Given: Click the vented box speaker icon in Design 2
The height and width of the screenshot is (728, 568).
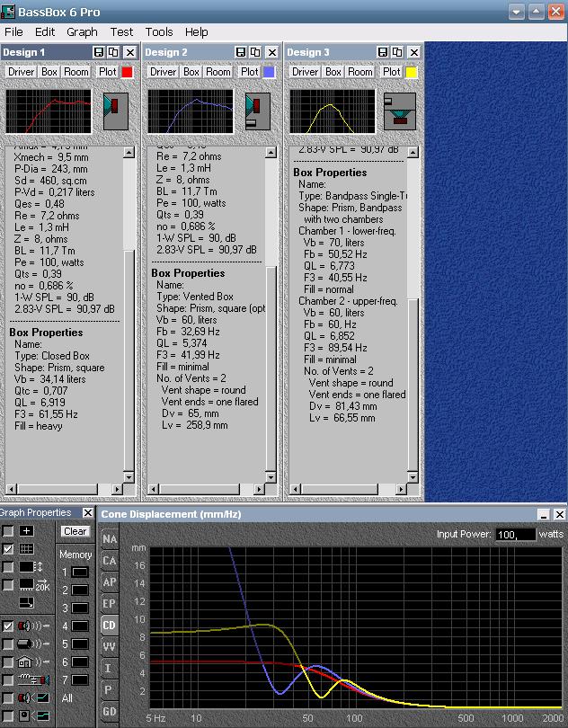Looking at the screenshot, I should (x=259, y=111).
